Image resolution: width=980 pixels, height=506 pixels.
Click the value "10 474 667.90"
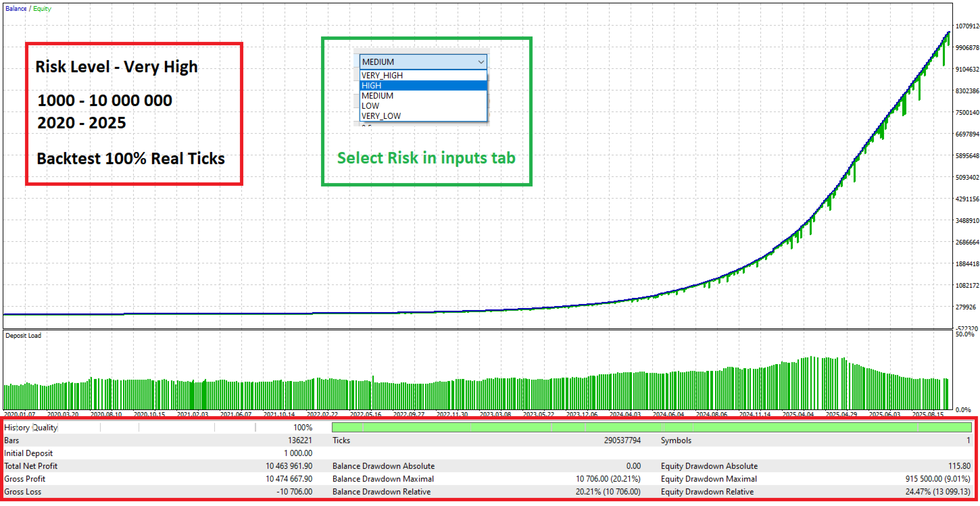[x=289, y=479]
